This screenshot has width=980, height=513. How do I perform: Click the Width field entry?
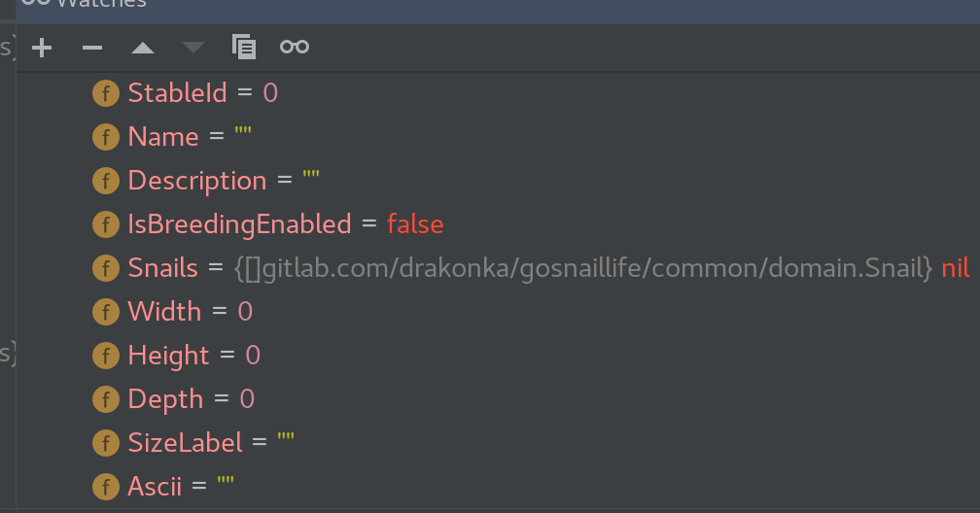164,312
